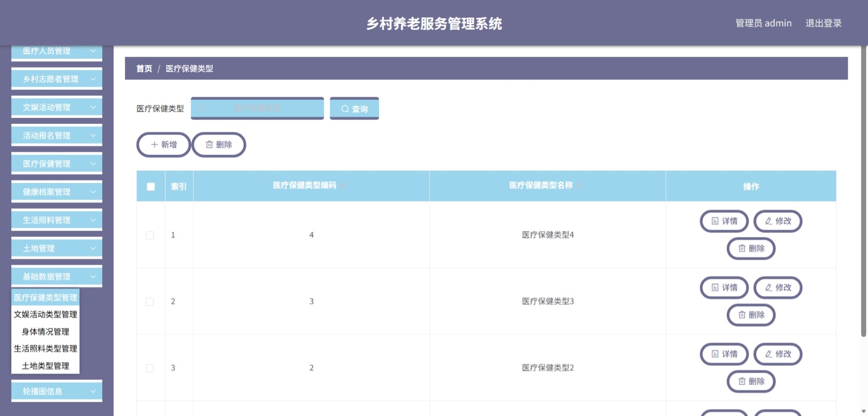
Task: Expand the 文娱活动管理 sidebar menu
Action: 57,107
